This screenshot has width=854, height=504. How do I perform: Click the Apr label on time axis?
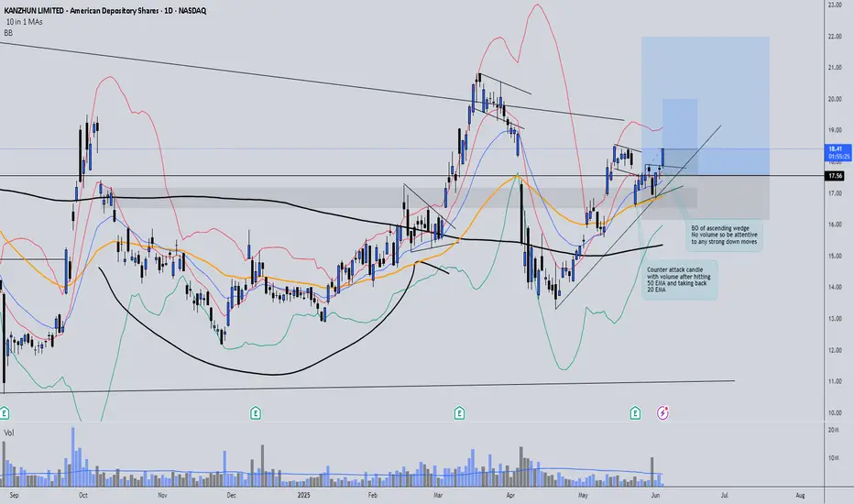[510, 495]
